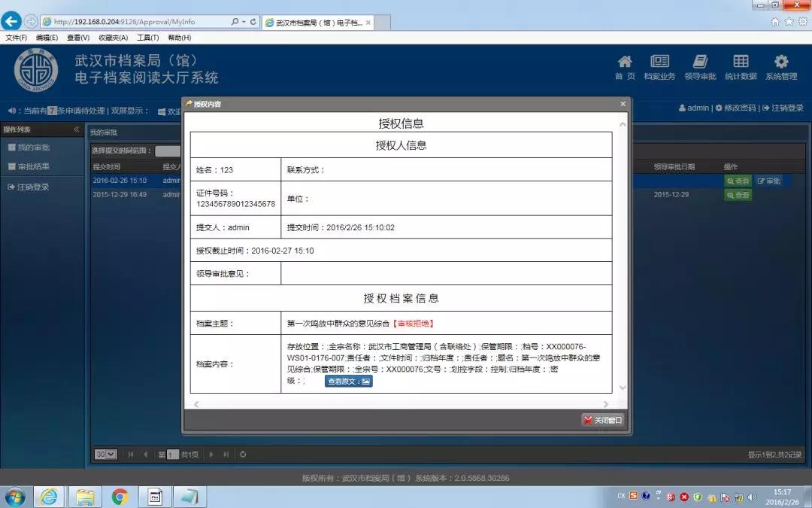Viewport: 812px width, 508px height.
Task: Click 关闭窗口 to close the dialog
Action: [603, 420]
